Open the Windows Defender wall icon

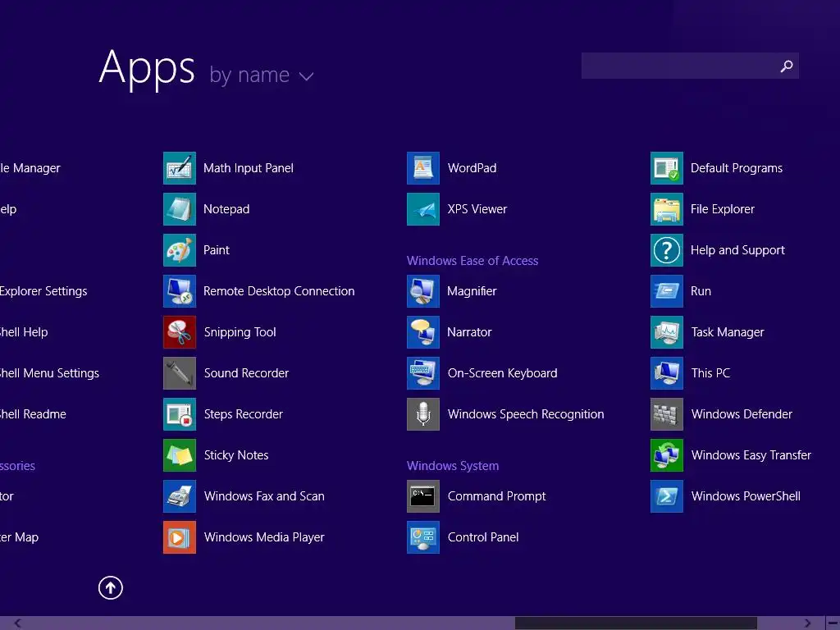[x=667, y=414]
